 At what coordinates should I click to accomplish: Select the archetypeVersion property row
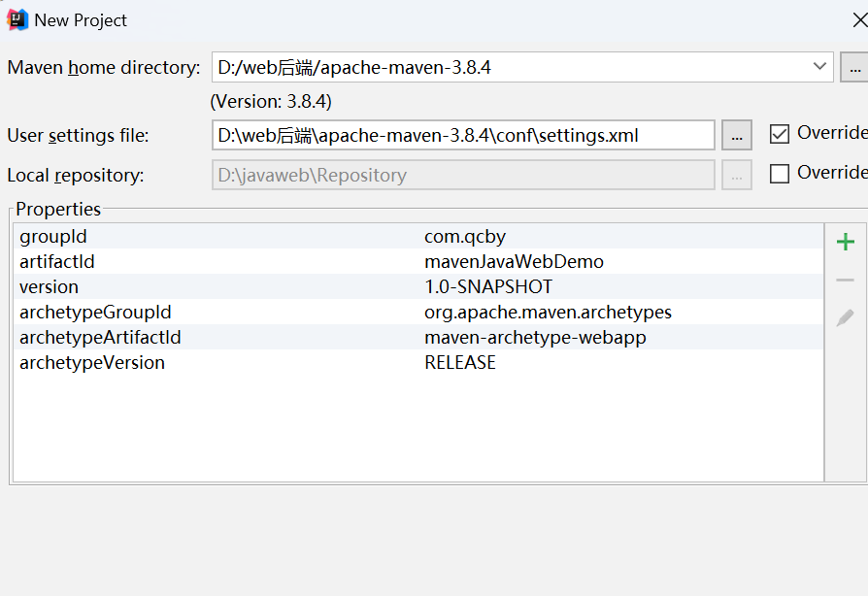point(418,362)
